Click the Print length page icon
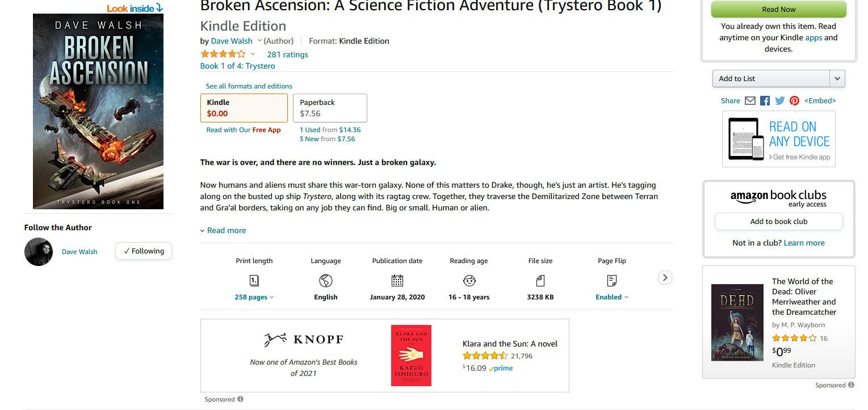Viewport: 868px width, 410px height. click(254, 280)
